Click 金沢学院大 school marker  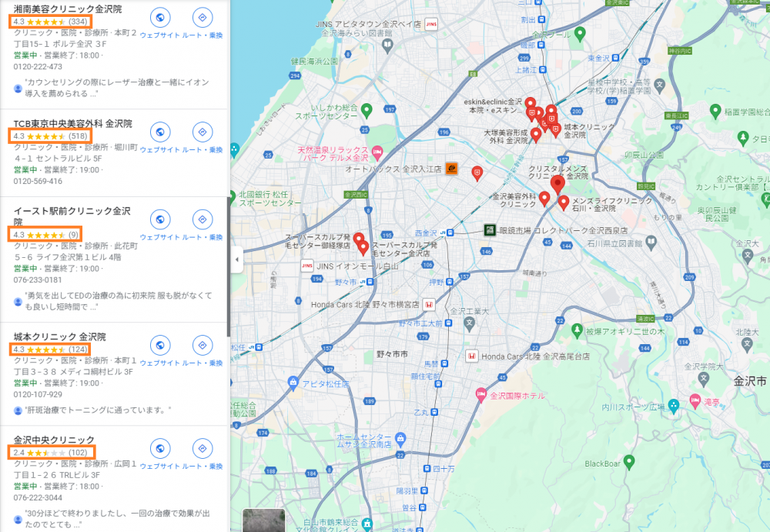pyautogui.click(x=703, y=379)
